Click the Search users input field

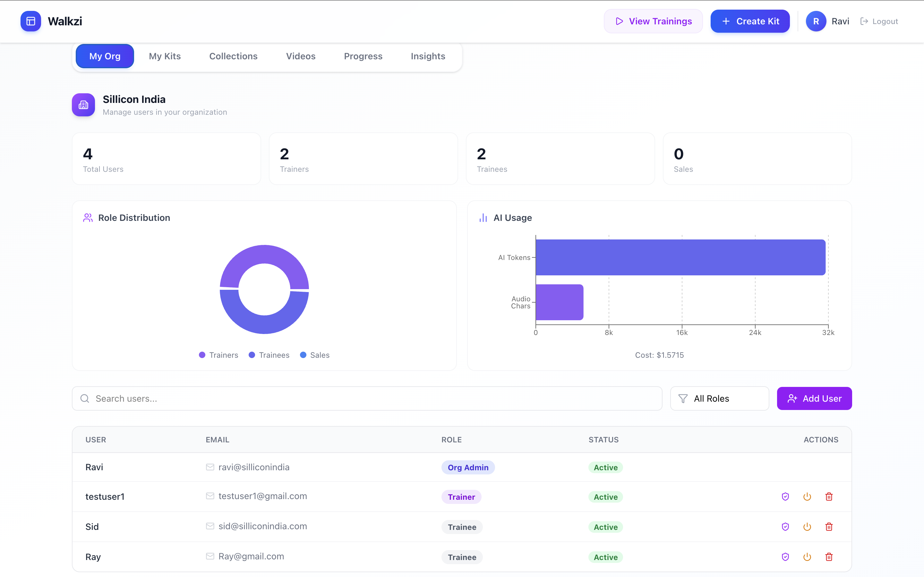[x=367, y=398]
